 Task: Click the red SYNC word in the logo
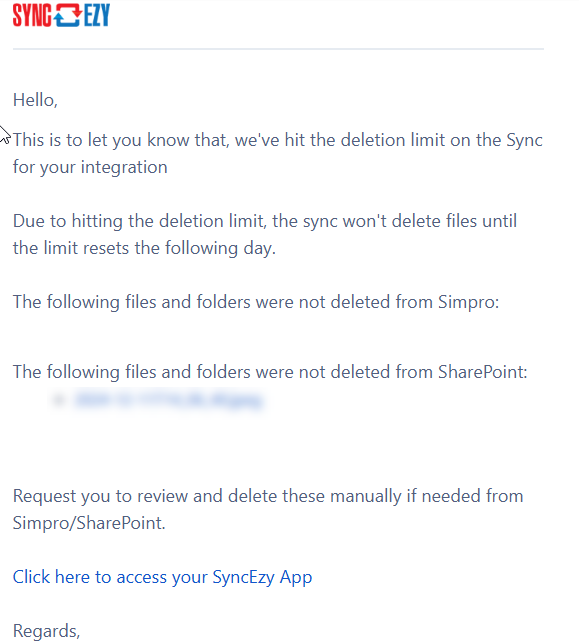click(32, 15)
